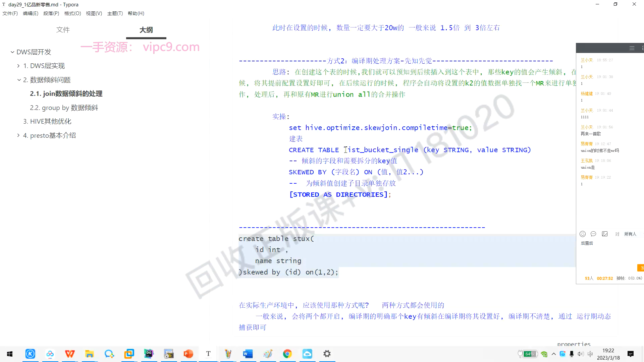
Task: Click the emoji smiley icon in chat
Action: [583, 234]
